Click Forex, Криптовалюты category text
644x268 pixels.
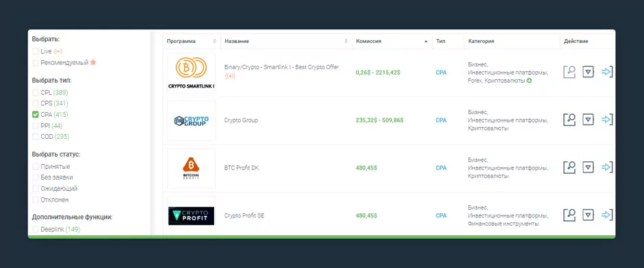497,81
